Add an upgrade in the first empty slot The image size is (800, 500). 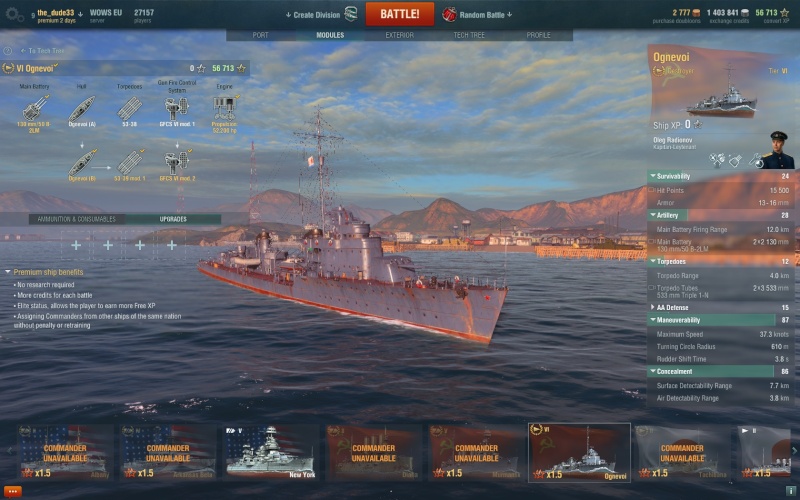76,245
